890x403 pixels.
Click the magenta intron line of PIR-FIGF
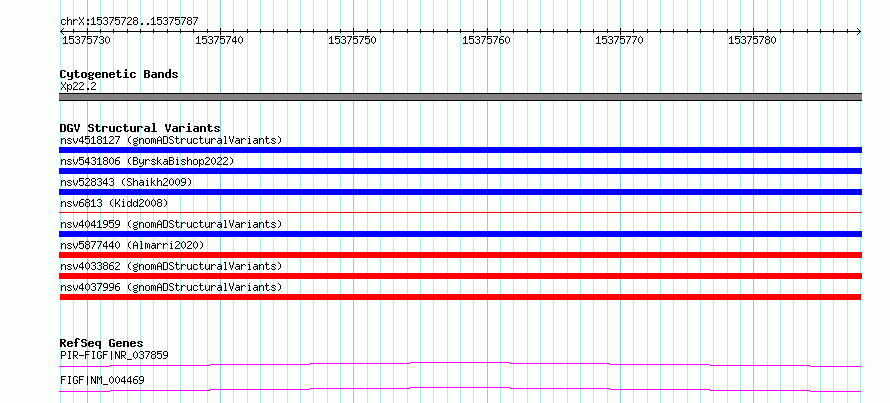(460, 364)
